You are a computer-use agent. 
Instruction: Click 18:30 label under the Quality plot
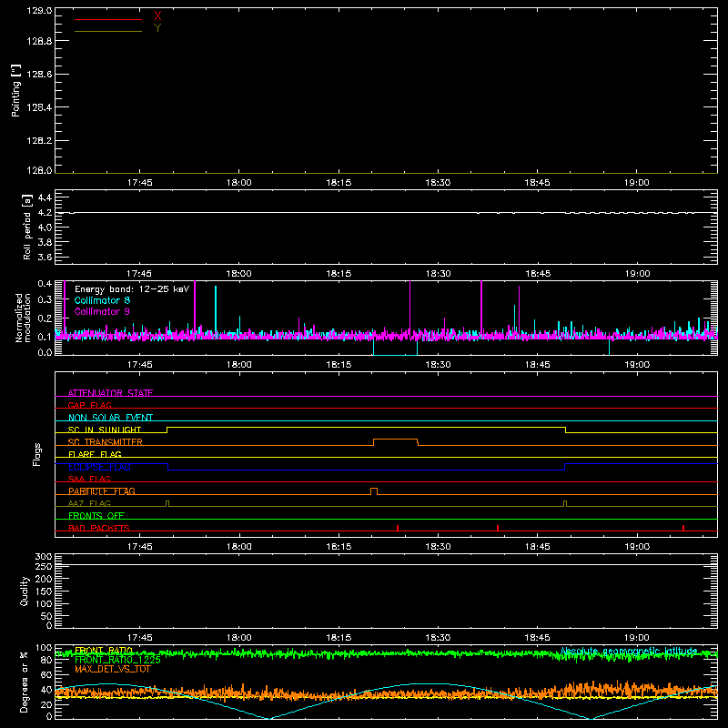438,638
